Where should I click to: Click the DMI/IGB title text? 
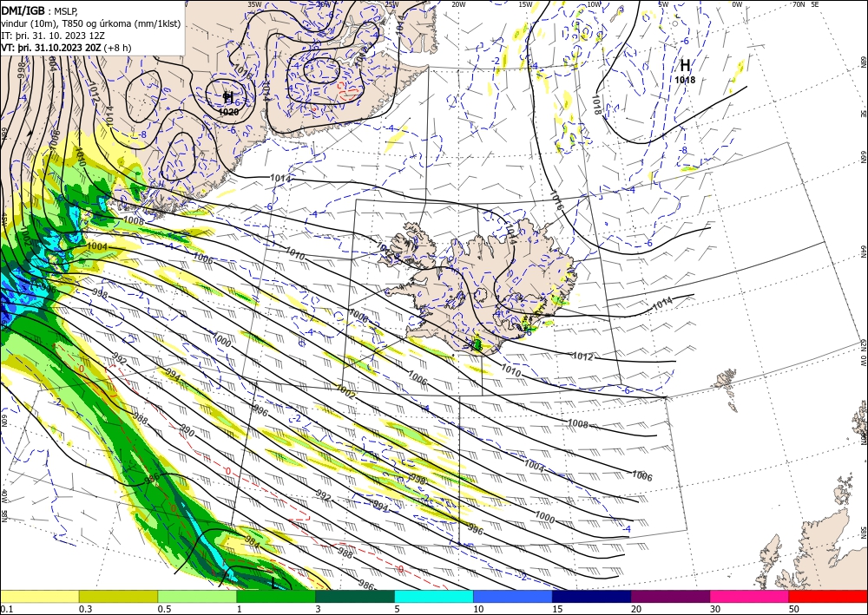(23, 10)
